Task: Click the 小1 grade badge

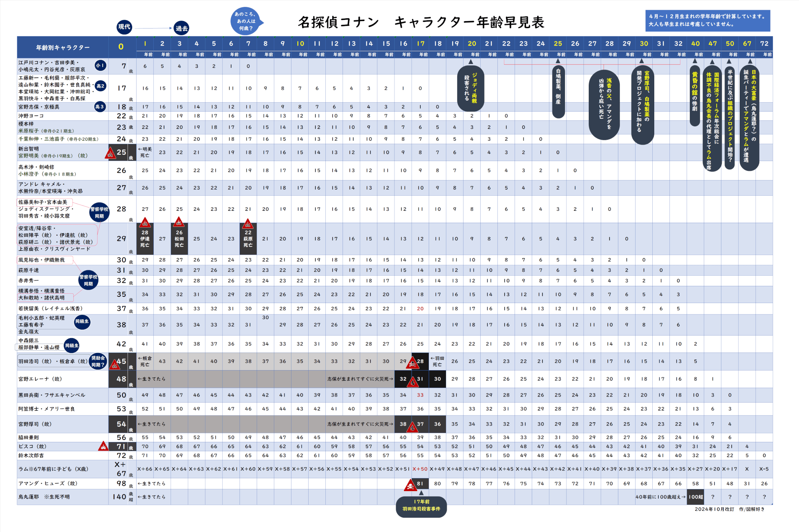Action: tap(100, 66)
